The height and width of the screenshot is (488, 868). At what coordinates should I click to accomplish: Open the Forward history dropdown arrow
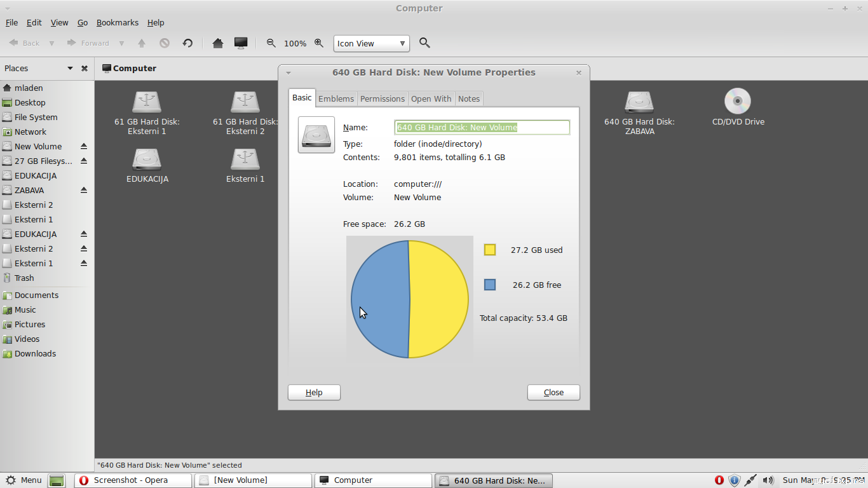(x=121, y=43)
